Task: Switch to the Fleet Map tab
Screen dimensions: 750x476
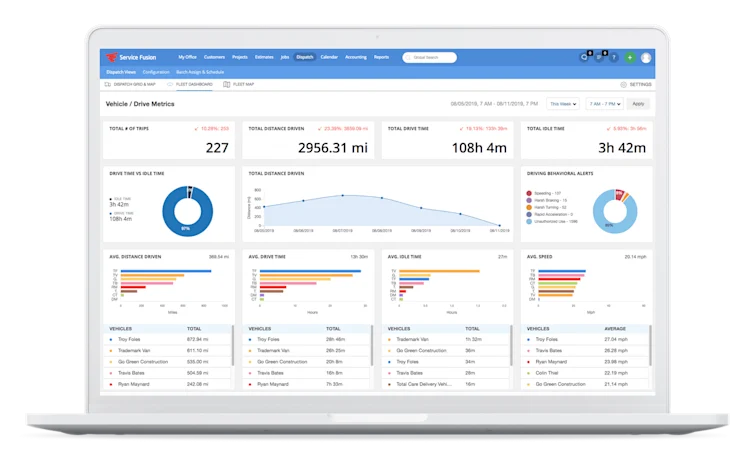Action: [x=239, y=84]
